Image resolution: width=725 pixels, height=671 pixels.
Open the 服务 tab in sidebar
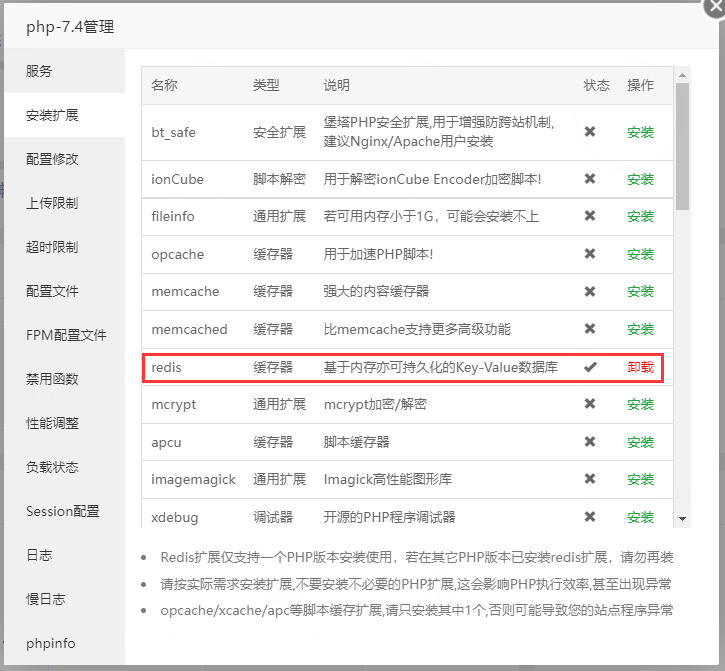click(39, 71)
